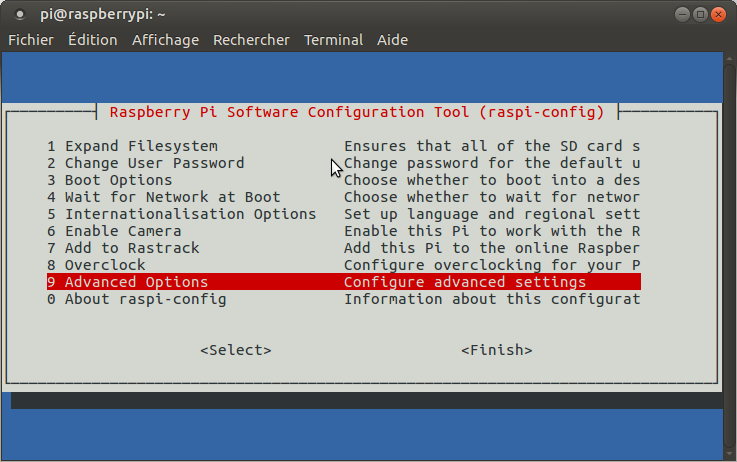The width and height of the screenshot is (737, 462).
Task: Open the Fichier menu
Action: pos(31,40)
